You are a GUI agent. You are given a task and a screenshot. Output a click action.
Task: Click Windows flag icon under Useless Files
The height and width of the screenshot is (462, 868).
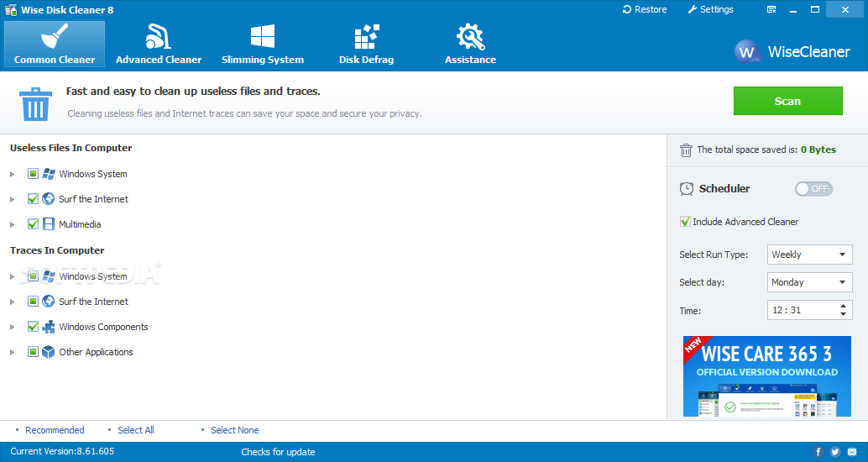(x=49, y=174)
